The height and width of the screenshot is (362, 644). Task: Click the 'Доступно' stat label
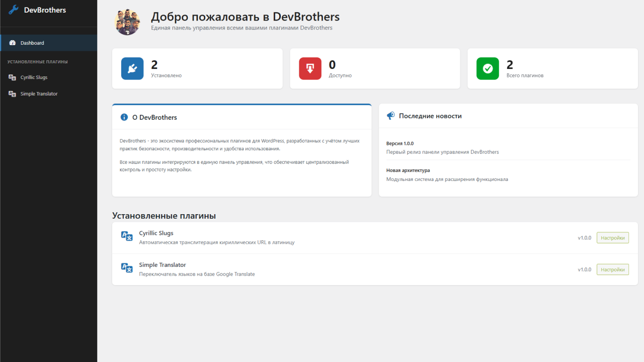pyautogui.click(x=341, y=75)
